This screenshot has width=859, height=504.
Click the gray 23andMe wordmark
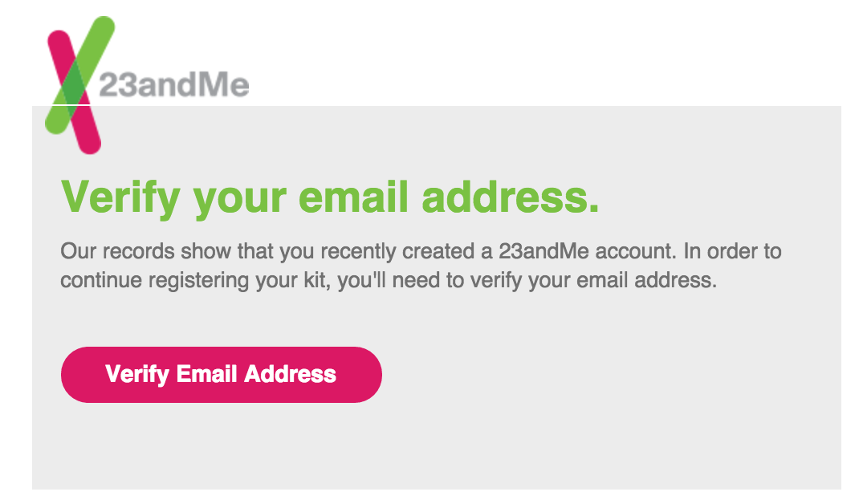pos(174,85)
